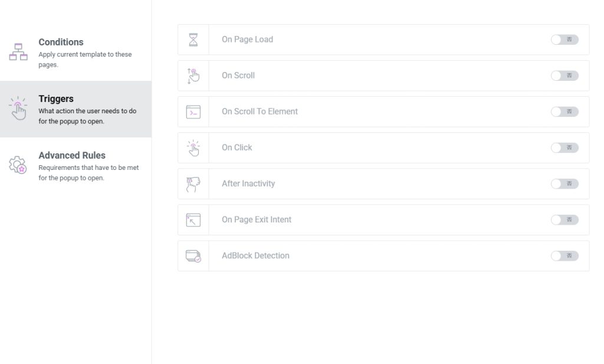Viewport: 604px width, 364px height.
Task: Enable the After Inactivity toggle
Action: [x=564, y=183]
